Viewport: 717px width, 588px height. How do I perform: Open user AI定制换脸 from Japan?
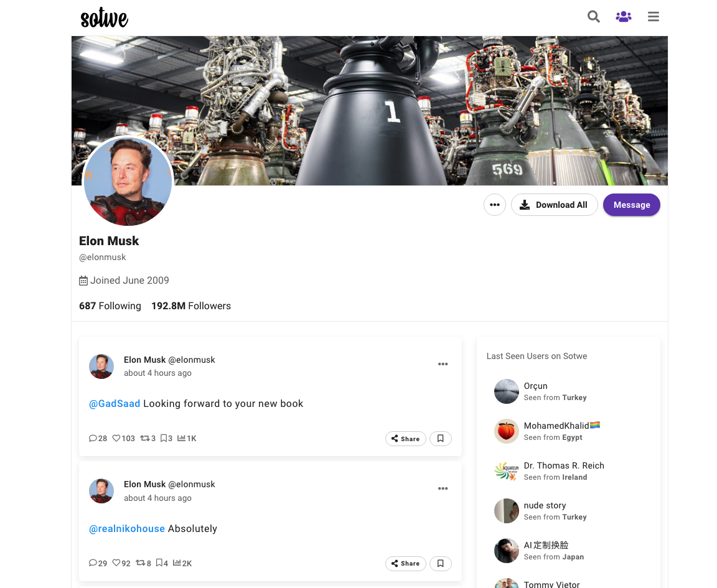(546, 545)
